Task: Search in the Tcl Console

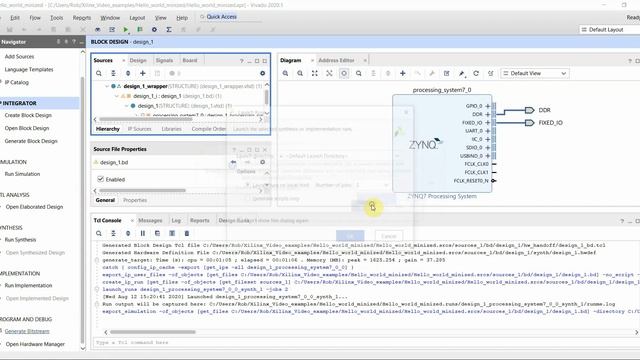Action: pyautogui.click(x=99, y=233)
